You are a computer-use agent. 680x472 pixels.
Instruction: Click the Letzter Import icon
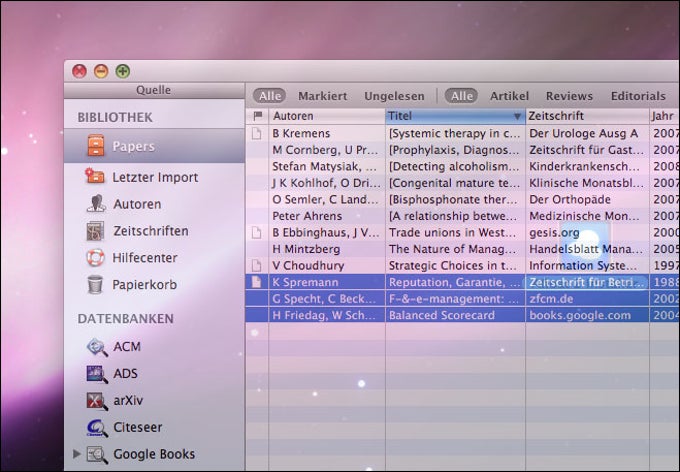[x=95, y=176]
